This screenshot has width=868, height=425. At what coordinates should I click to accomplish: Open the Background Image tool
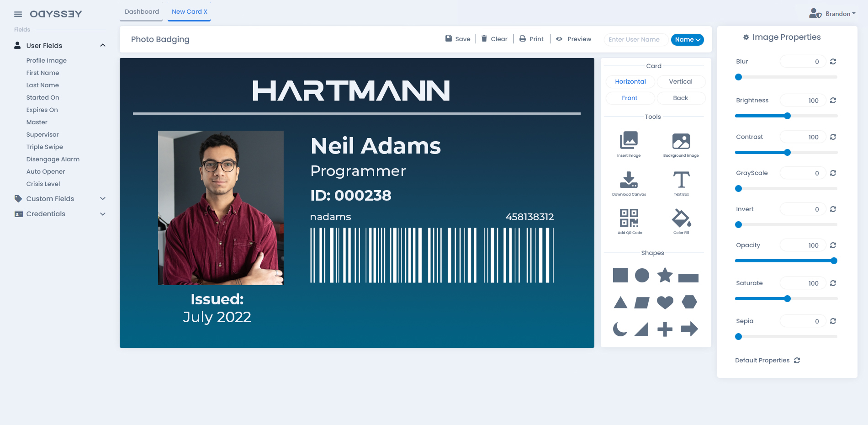click(681, 142)
